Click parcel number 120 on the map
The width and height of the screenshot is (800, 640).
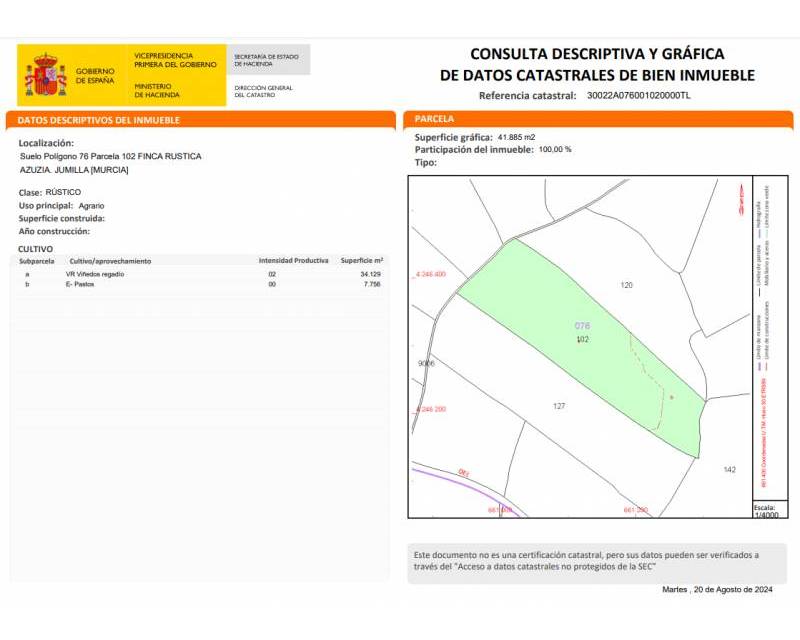pyautogui.click(x=627, y=286)
